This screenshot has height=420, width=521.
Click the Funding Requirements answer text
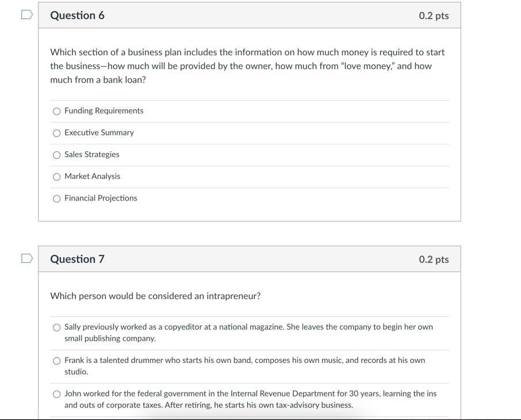104,110
